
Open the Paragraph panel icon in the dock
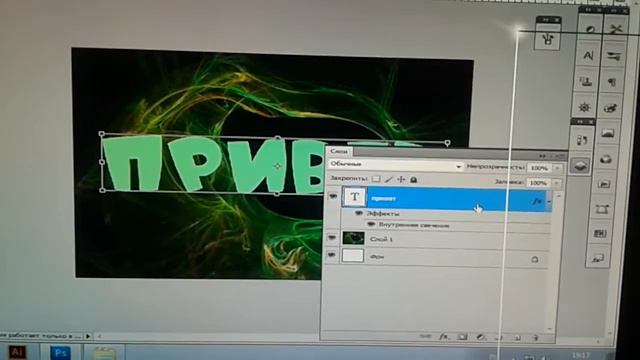(x=612, y=82)
